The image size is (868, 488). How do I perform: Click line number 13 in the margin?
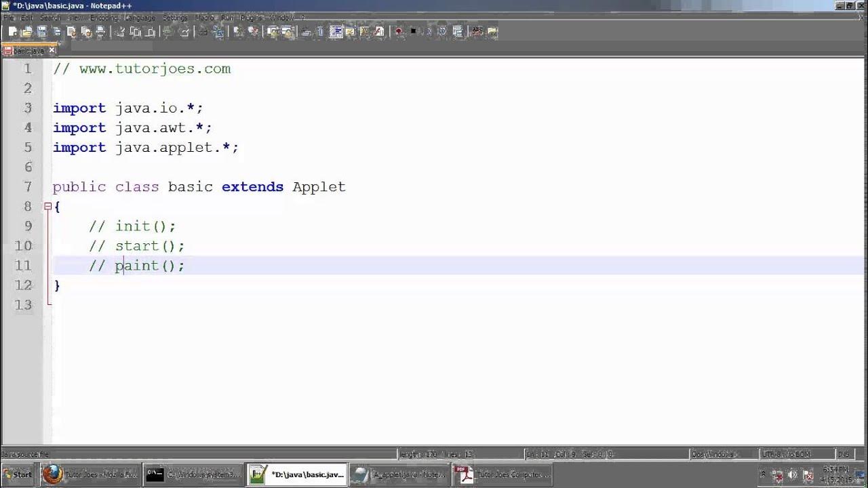coord(24,304)
